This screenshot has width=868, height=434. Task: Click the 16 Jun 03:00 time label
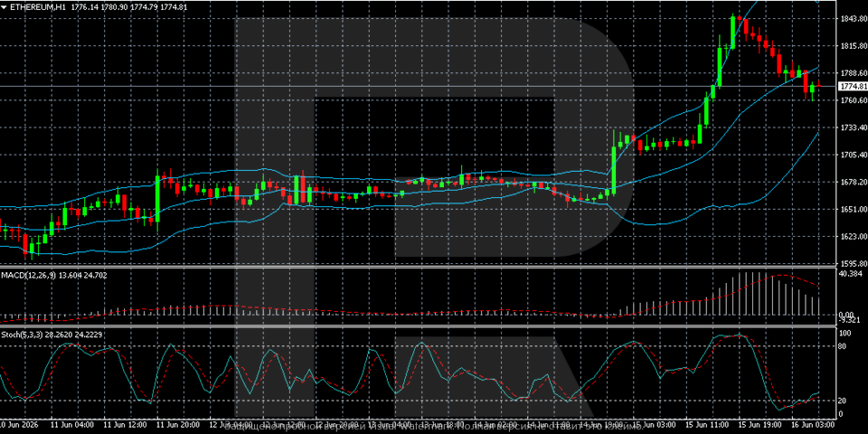pos(813,425)
